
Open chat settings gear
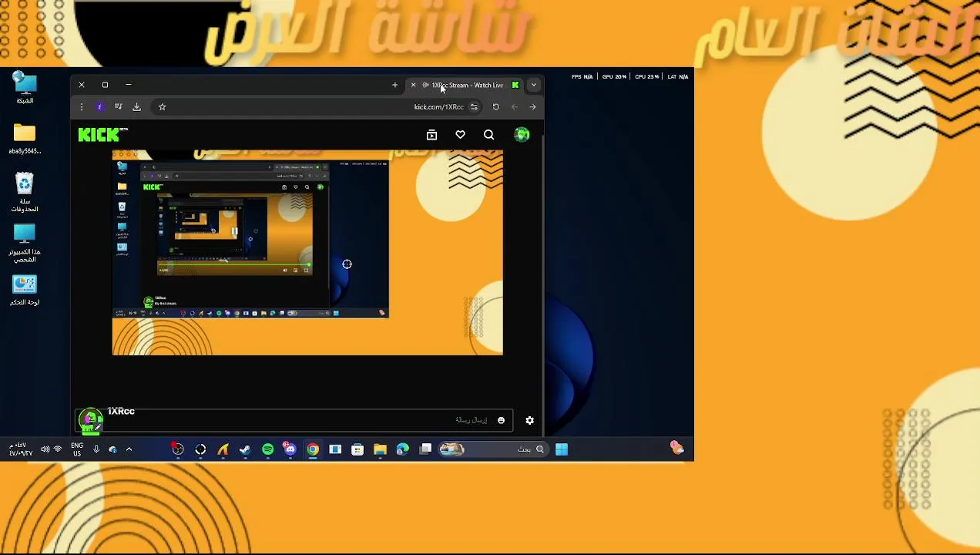point(529,420)
